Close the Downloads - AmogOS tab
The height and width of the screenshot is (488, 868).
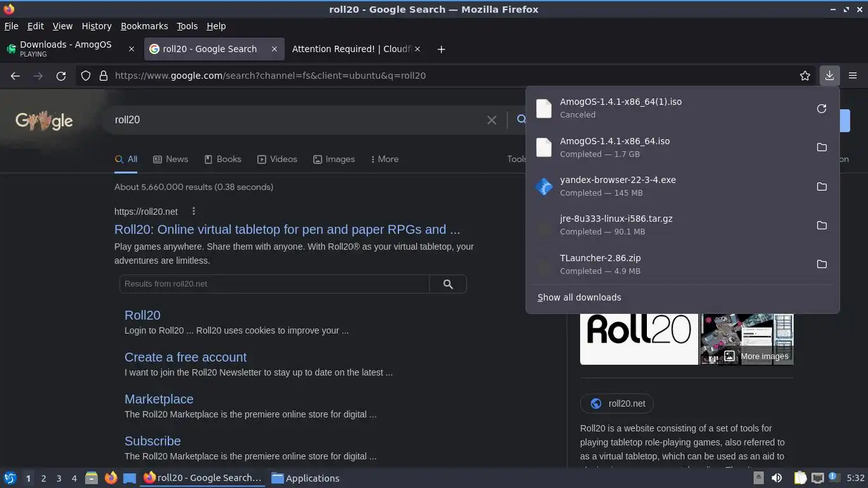pos(132,49)
